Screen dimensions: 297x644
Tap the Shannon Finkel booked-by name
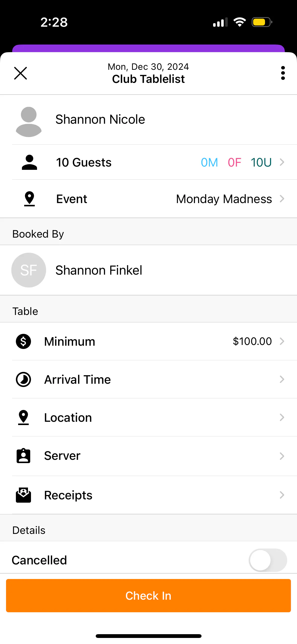coord(99,270)
